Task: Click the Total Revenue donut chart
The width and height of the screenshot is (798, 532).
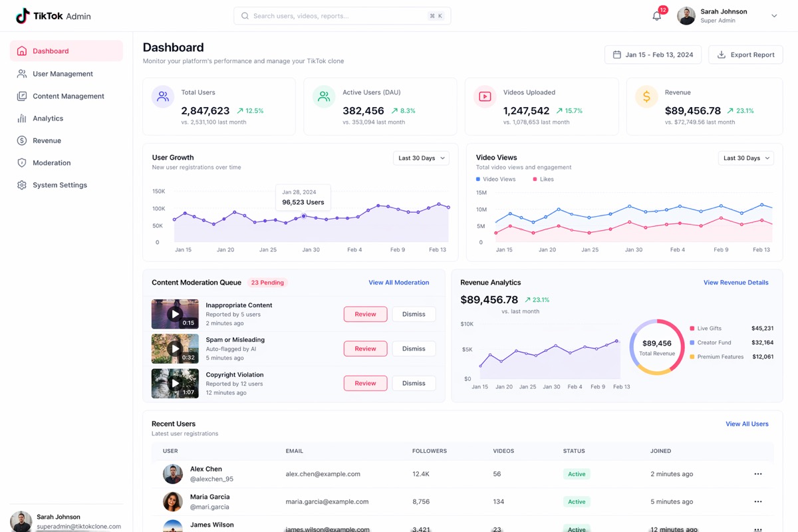Action: [x=657, y=347]
